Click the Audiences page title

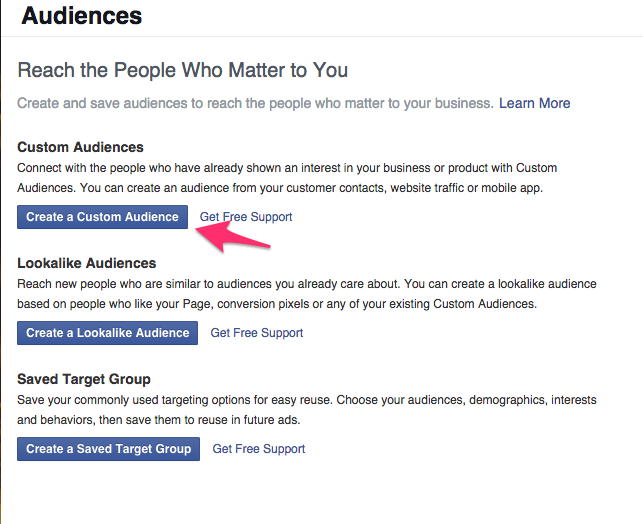pyautogui.click(x=82, y=16)
